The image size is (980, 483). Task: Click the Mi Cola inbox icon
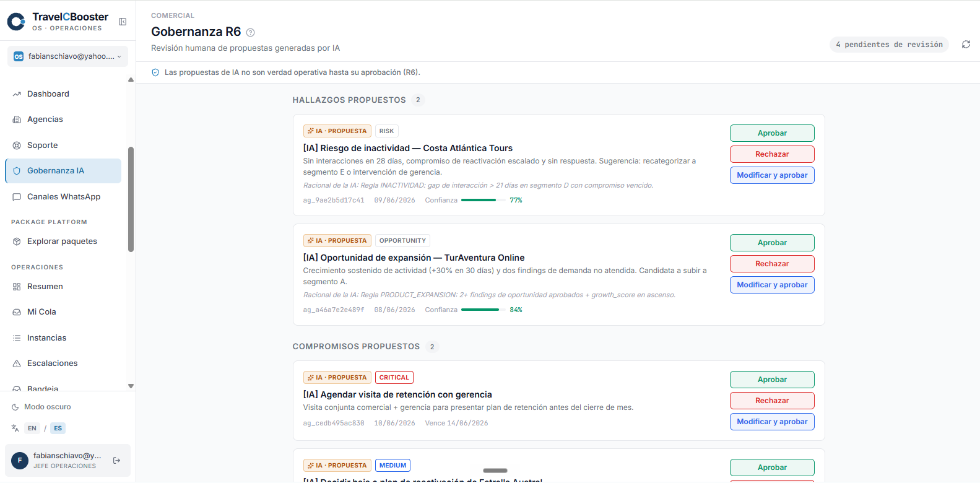[17, 312]
